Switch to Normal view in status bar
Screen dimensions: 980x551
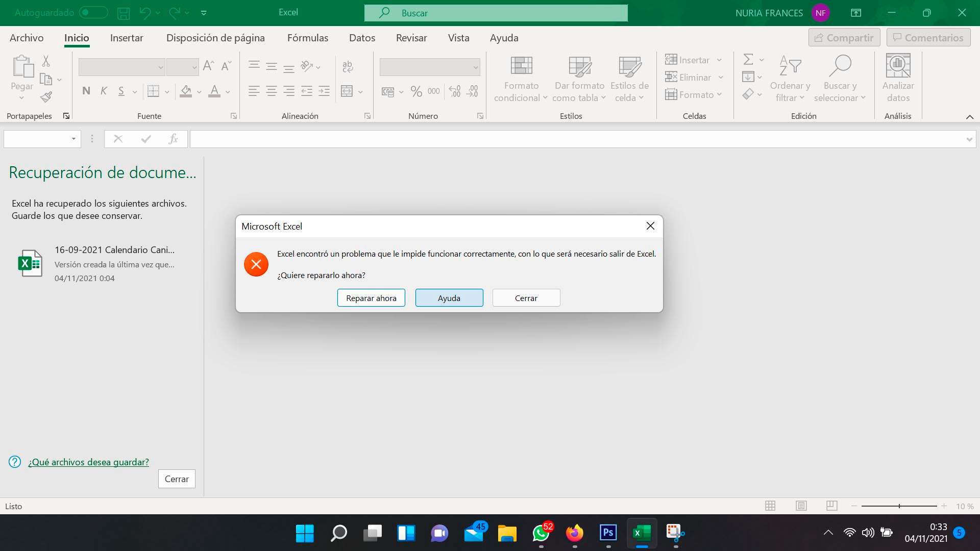[x=770, y=506]
